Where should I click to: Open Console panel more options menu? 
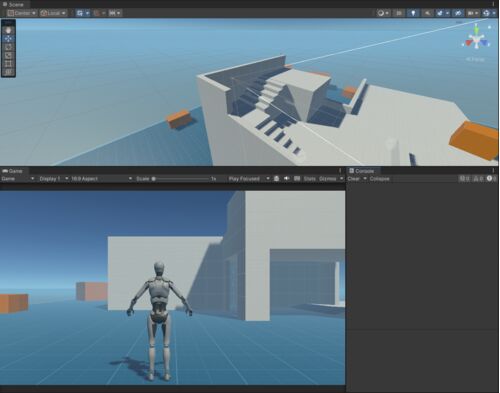pyautogui.click(x=493, y=171)
